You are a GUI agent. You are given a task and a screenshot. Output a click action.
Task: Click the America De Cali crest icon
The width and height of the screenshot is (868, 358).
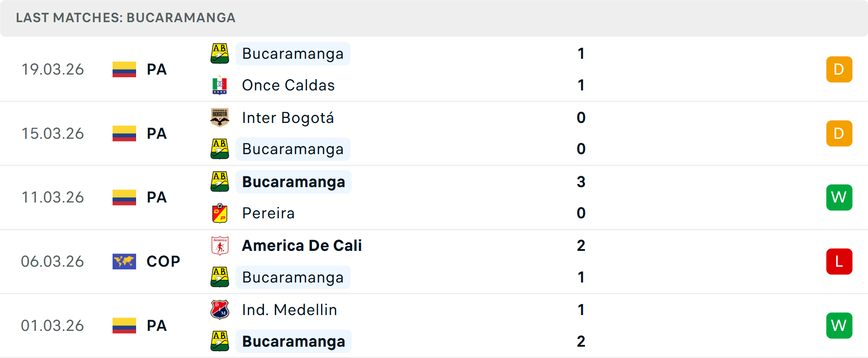[220, 245]
